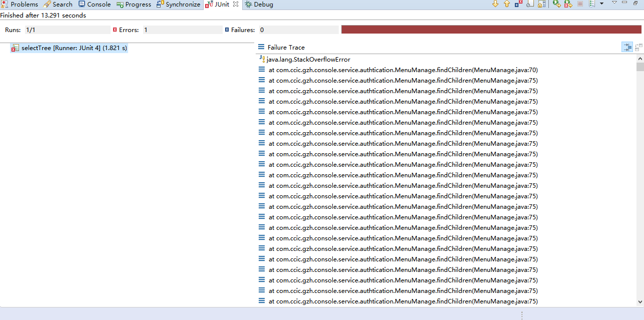
Task: Click the Runs 1/1 field
Action: (67, 30)
